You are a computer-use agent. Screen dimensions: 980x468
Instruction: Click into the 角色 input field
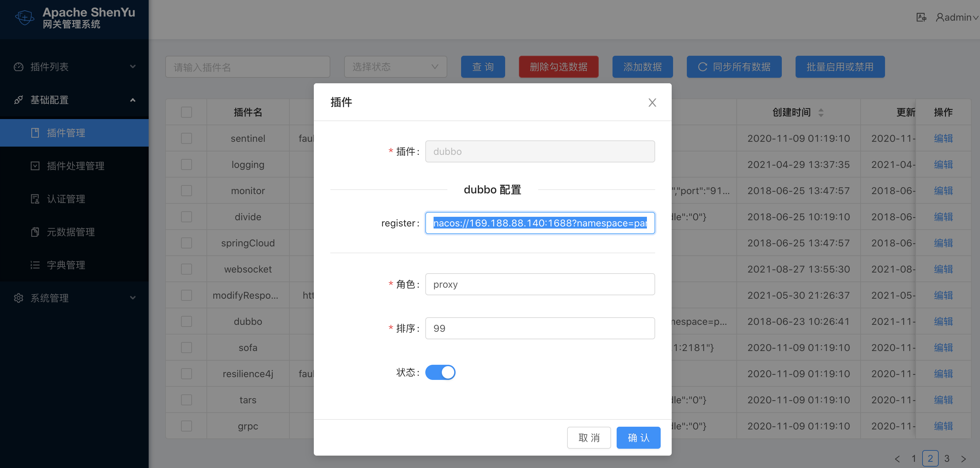point(540,284)
